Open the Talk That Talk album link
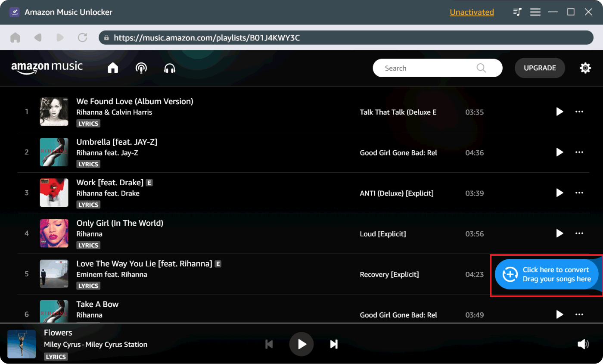The image size is (603, 364). 398,112
